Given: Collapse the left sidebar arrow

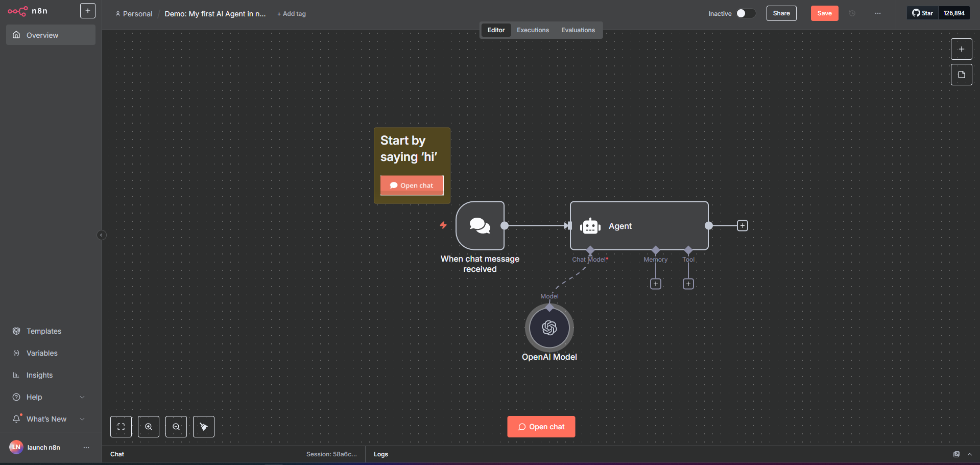Looking at the screenshot, I should pos(101,235).
